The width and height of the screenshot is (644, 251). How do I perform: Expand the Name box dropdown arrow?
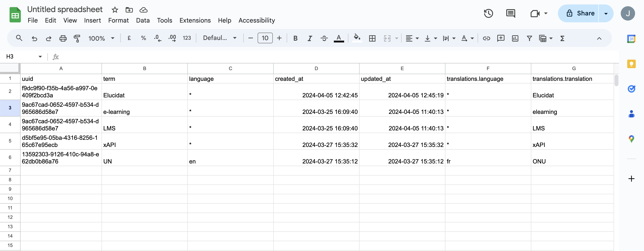click(x=40, y=57)
